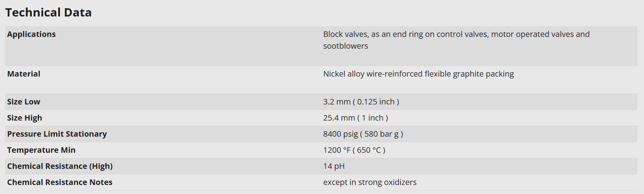644x194 pixels.
Task: Click the Technical Data heading
Action: point(48,13)
